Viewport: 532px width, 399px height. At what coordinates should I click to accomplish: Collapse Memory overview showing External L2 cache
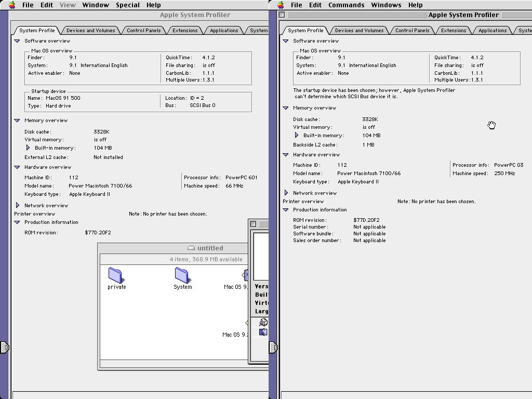tap(17, 121)
